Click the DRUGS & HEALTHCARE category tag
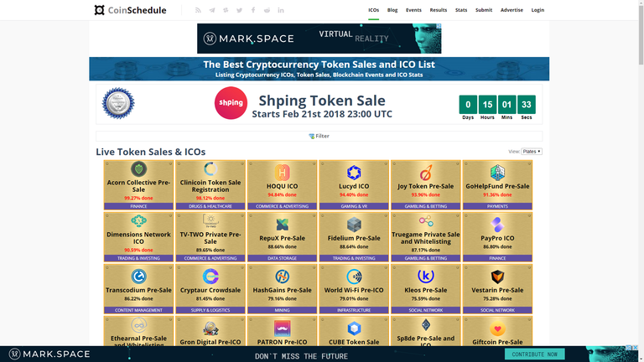 click(210, 206)
